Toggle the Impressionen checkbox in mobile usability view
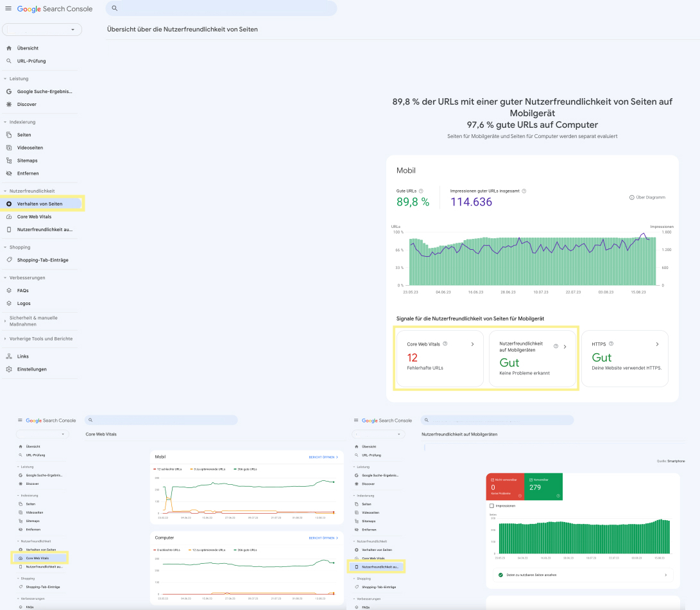700x610 pixels. pos(491,506)
